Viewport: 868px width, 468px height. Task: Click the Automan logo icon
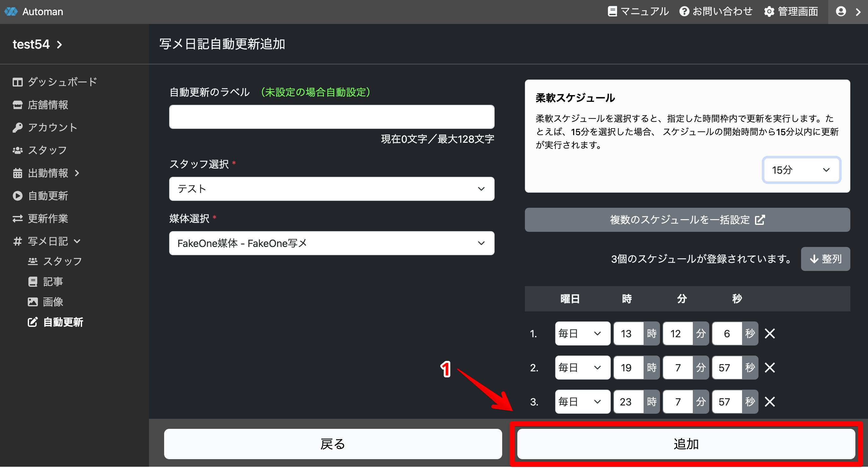point(11,11)
